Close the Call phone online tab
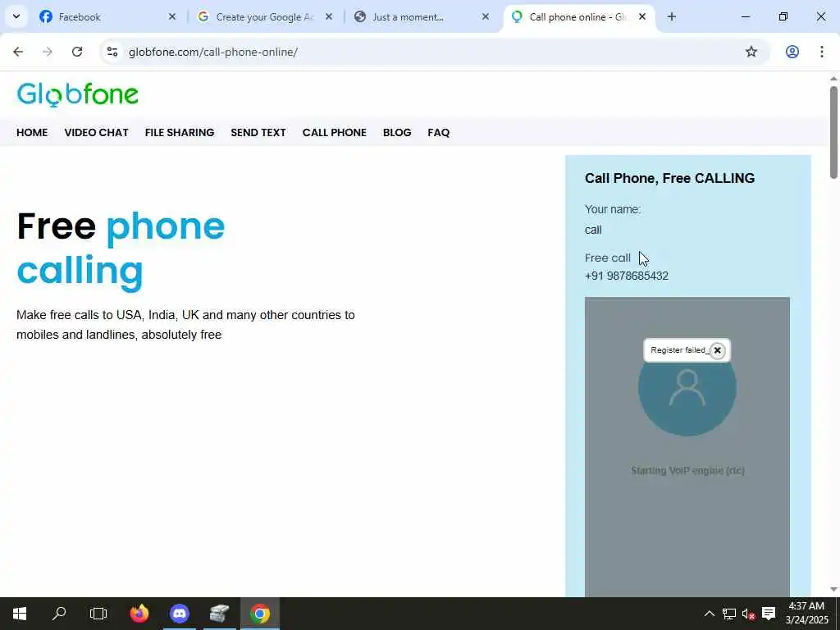This screenshot has height=630, width=840. tap(642, 16)
